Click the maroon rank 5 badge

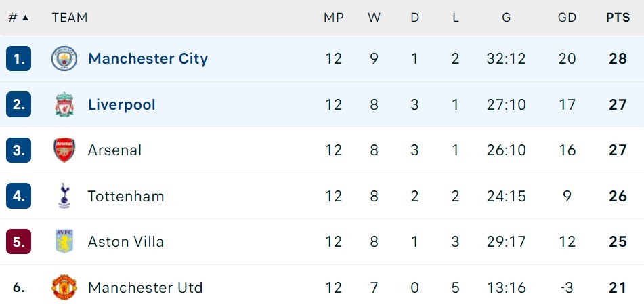point(18,241)
